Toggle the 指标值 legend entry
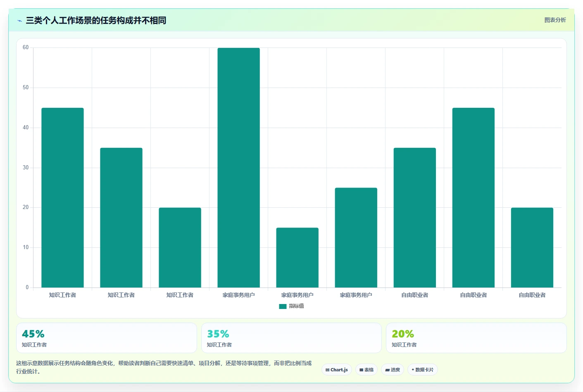Screen dimensions: 583x392 [x=291, y=306]
